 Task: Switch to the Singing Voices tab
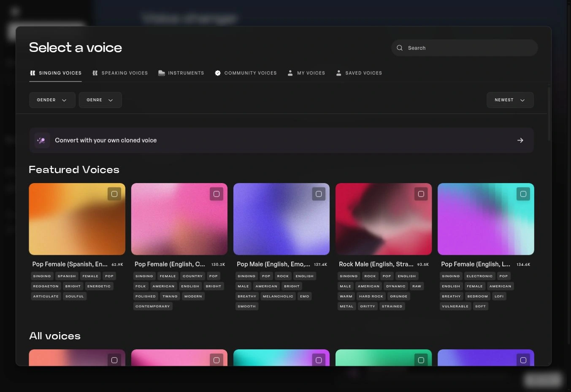56,73
